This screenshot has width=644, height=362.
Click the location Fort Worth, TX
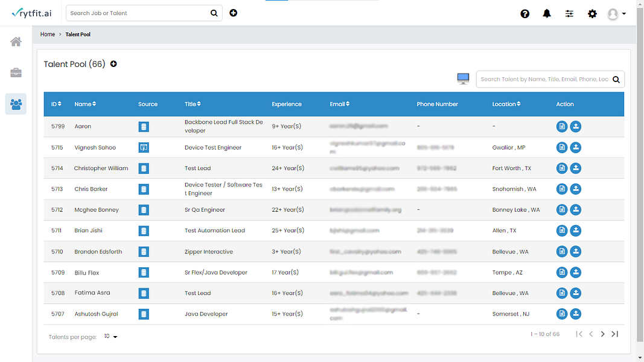pos(512,168)
